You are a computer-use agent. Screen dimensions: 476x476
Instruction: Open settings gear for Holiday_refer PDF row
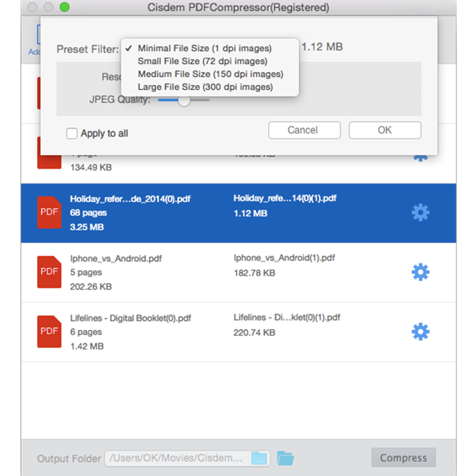[420, 213]
